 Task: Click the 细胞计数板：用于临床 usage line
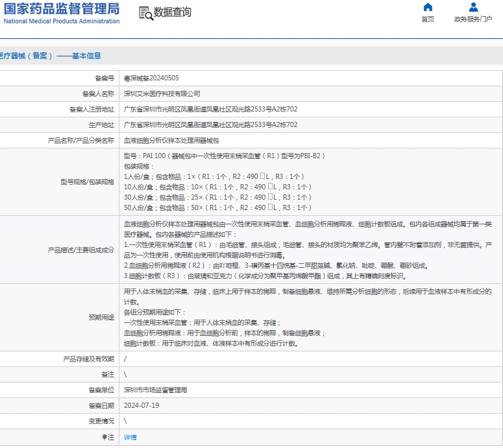[212, 344]
